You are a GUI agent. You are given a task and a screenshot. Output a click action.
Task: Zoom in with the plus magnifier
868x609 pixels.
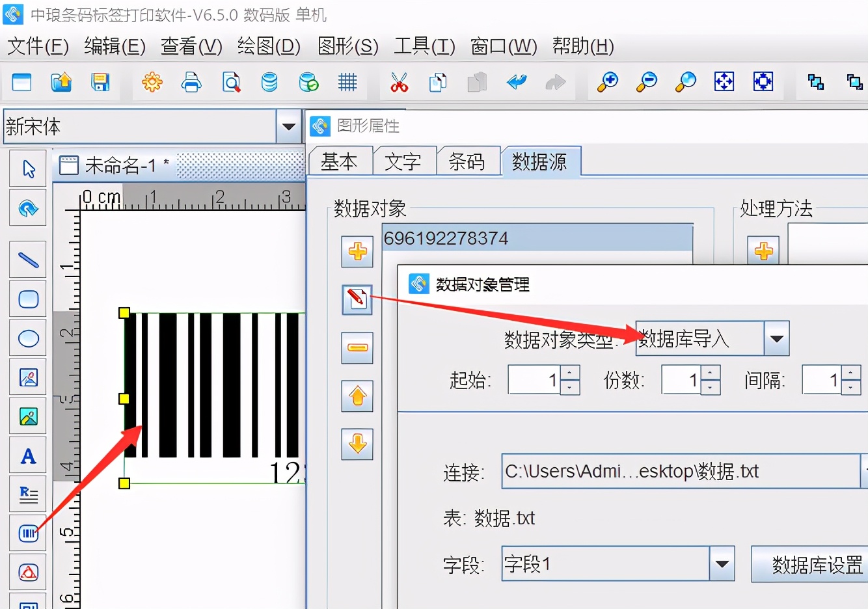(608, 82)
